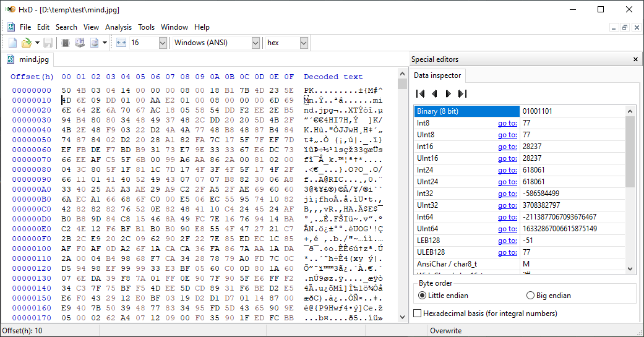Click the Open main memory icon
Screen dimensions: 644x337
pyautogui.click(x=66, y=43)
